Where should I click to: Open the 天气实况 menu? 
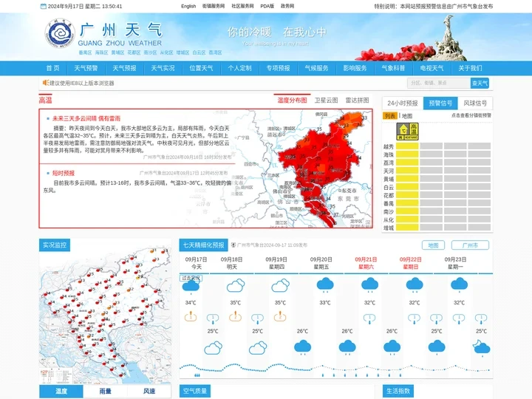(163, 68)
